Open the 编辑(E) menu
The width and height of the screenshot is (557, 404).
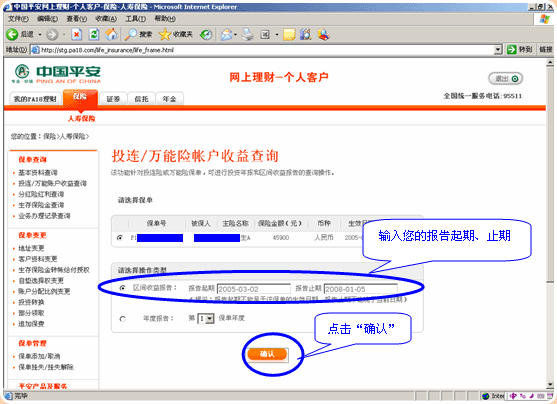pos(48,18)
